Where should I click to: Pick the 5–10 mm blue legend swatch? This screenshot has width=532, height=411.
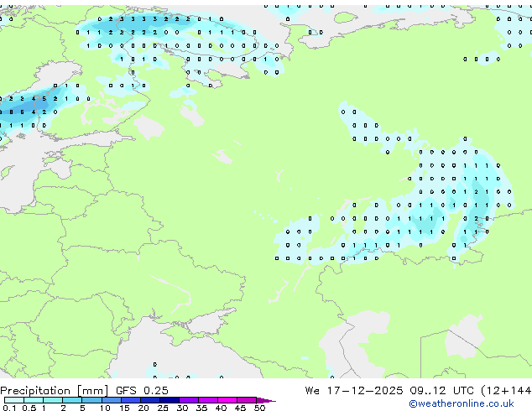[x=91, y=400]
